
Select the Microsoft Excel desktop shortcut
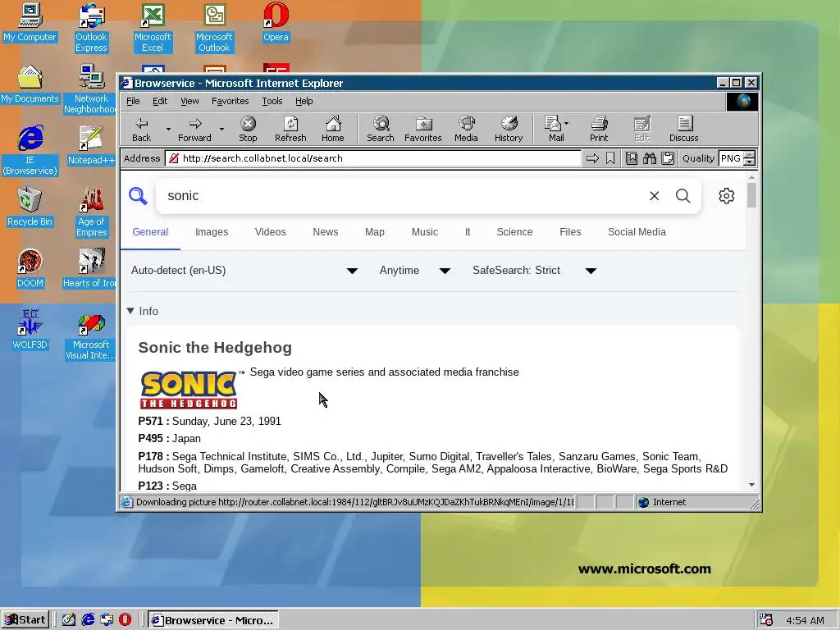[153, 28]
